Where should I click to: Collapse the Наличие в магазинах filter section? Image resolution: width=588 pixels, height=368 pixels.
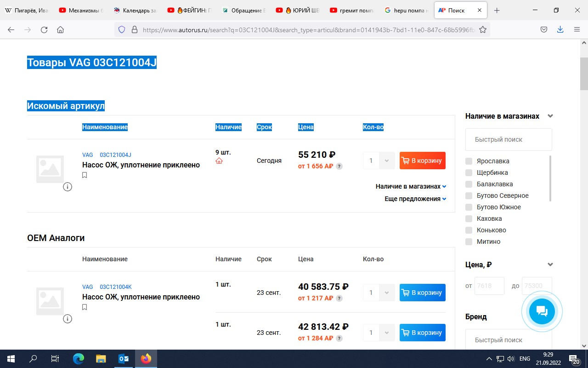coord(550,116)
